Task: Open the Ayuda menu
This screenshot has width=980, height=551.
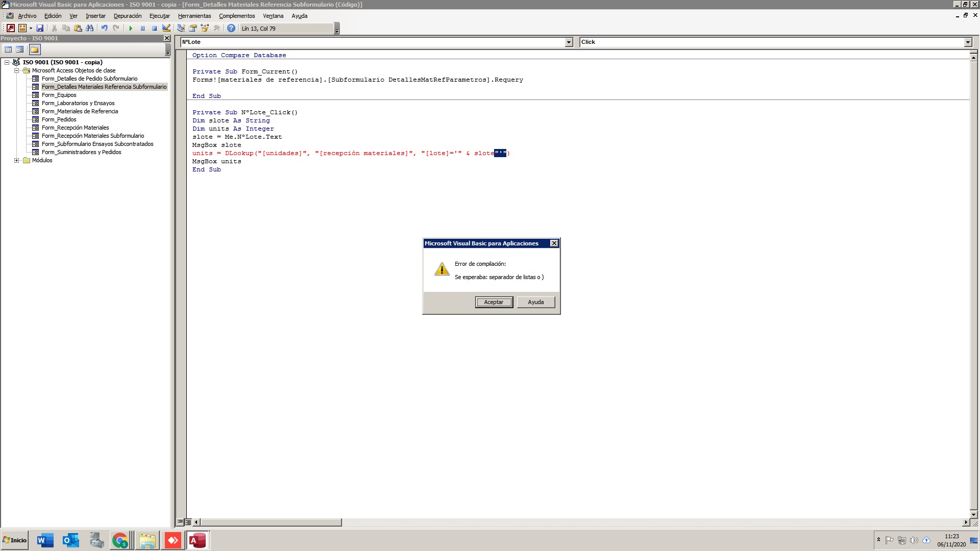Action: (x=300, y=16)
